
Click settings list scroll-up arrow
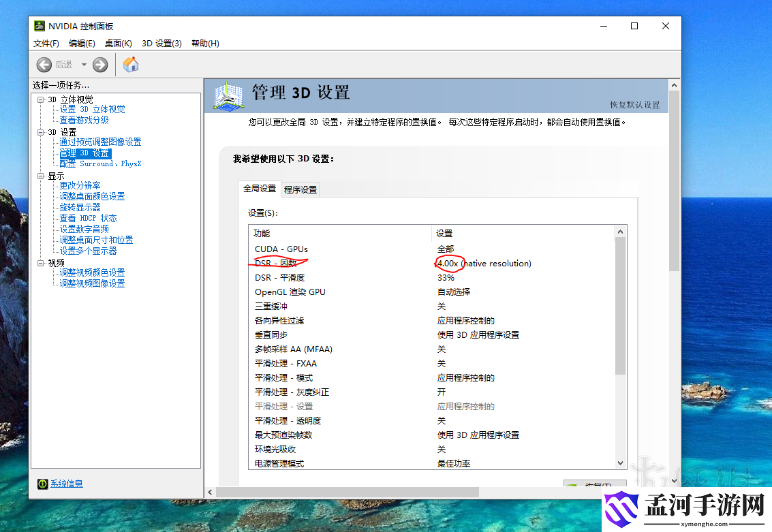[x=620, y=232]
